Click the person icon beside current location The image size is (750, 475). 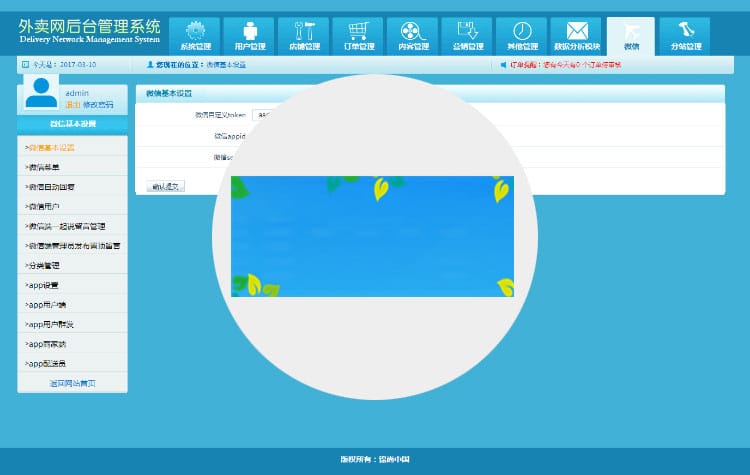(150, 64)
